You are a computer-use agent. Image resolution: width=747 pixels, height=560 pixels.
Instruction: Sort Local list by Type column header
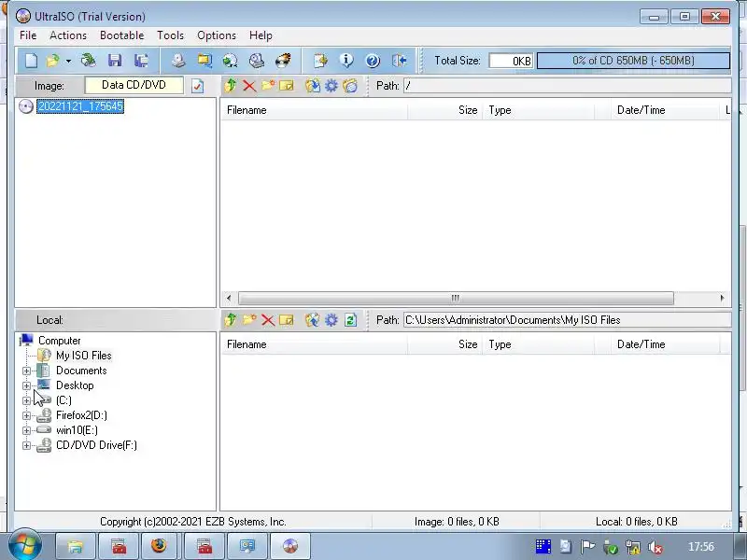tap(539, 344)
